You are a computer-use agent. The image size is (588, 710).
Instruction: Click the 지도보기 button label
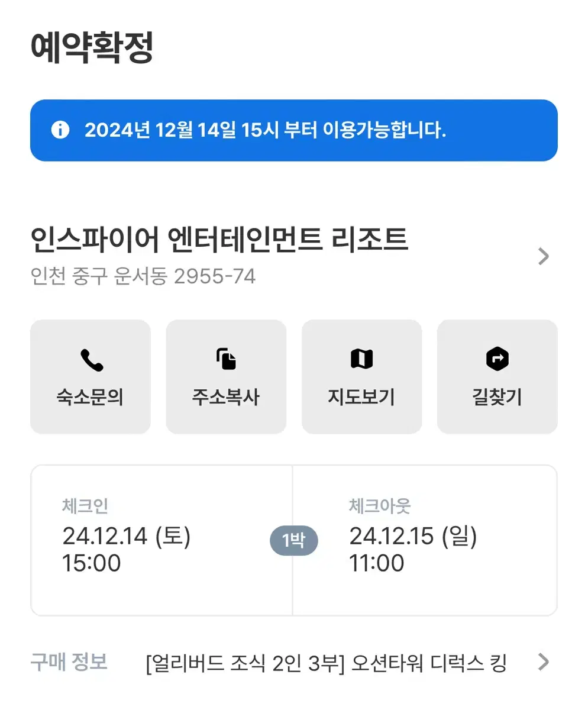pyautogui.click(x=361, y=397)
